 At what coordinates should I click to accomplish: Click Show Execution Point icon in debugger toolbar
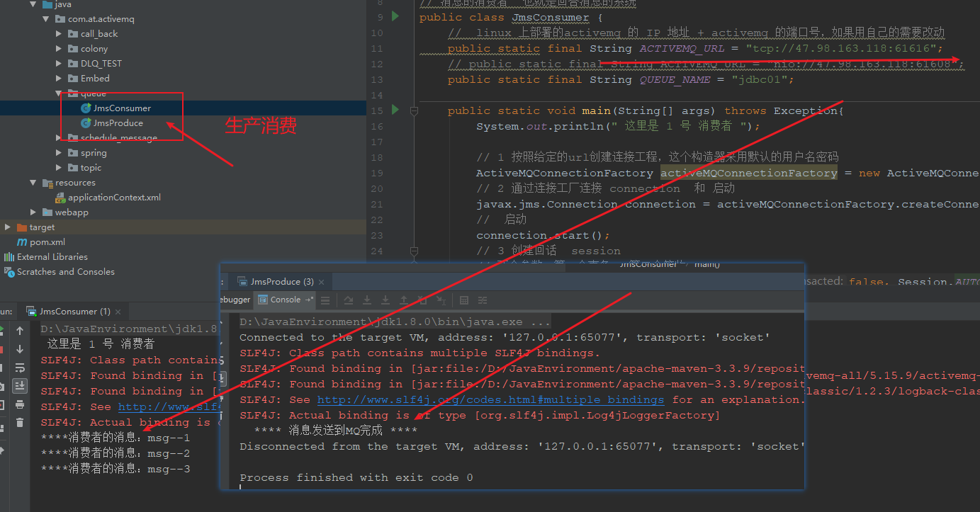[325, 300]
